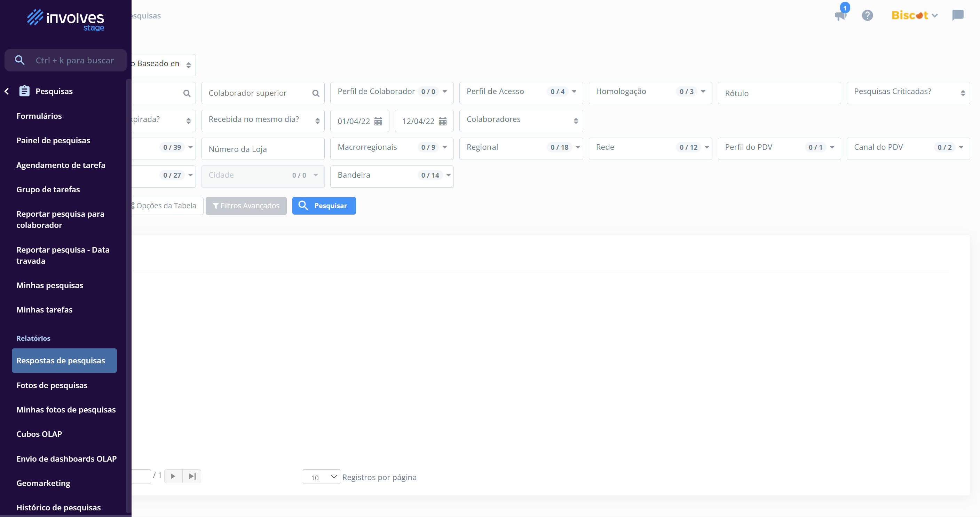Go to the next page arrow
This screenshot has width=980, height=517.
[x=173, y=476]
